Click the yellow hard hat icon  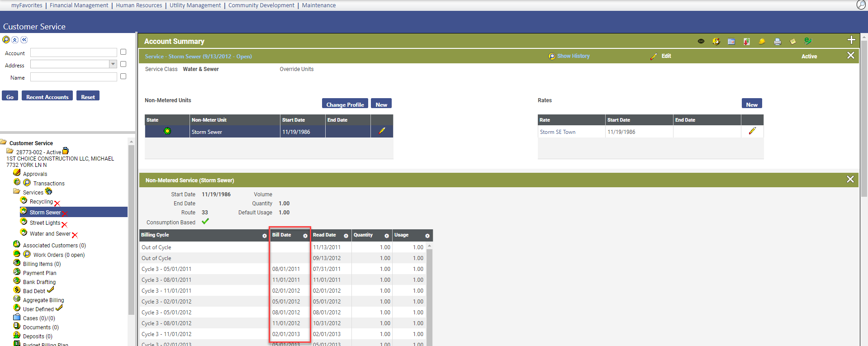(x=762, y=41)
